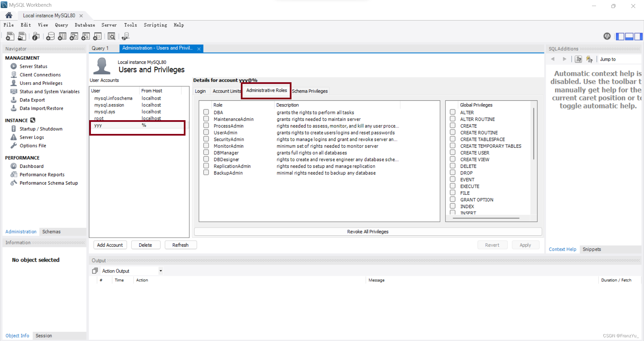Click the Revert button

492,245
